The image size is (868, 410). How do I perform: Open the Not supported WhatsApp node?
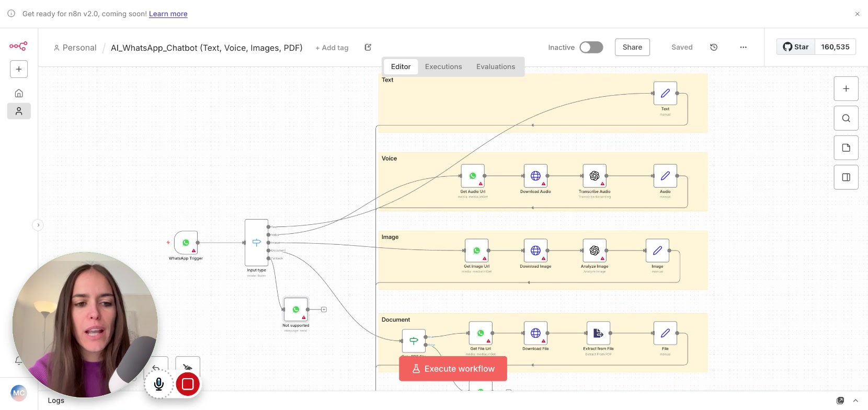[x=295, y=310]
